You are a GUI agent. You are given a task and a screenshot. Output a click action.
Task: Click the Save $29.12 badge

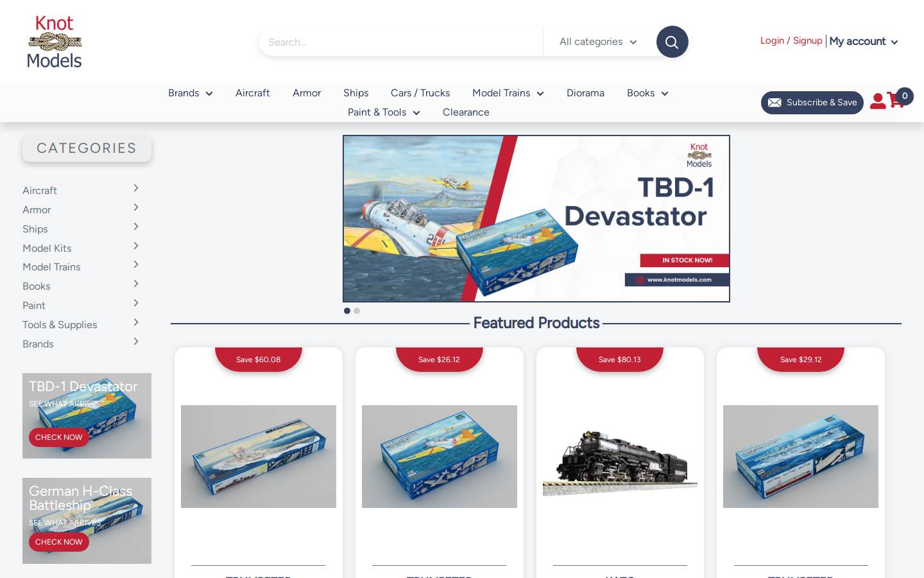click(801, 359)
